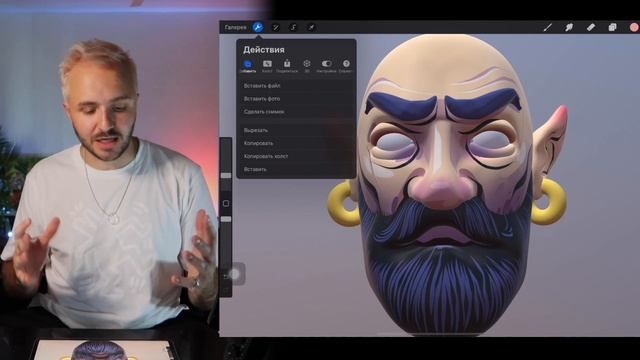Click brush size slider handle in sidebar
Screen dimensions: 640x360
226,176
